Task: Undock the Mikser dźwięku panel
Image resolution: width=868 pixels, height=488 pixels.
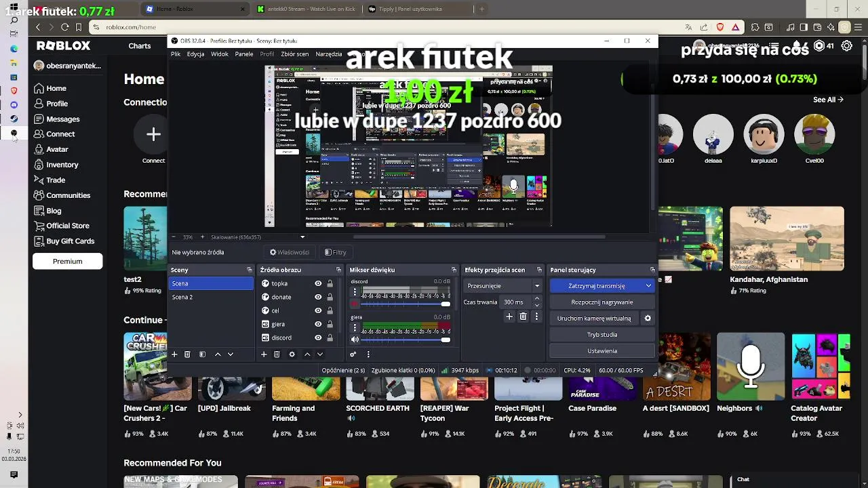Action: pyautogui.click(x=454, y=270)
